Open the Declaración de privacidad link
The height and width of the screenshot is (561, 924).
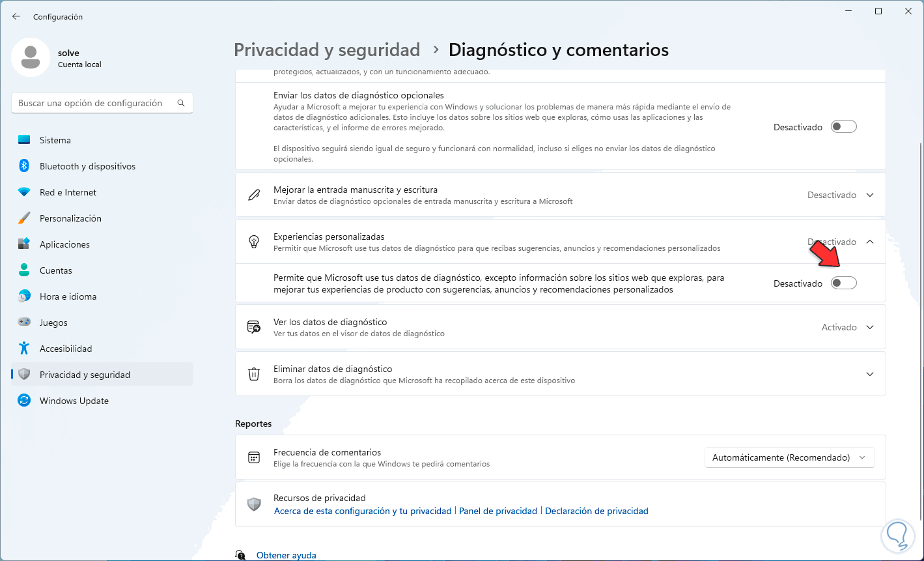click(596, 511)
